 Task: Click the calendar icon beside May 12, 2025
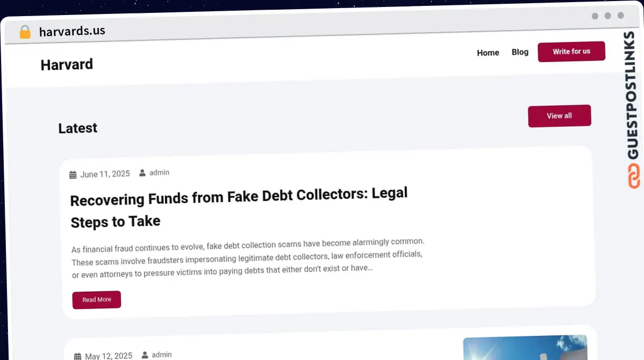[x=78, y=356]
